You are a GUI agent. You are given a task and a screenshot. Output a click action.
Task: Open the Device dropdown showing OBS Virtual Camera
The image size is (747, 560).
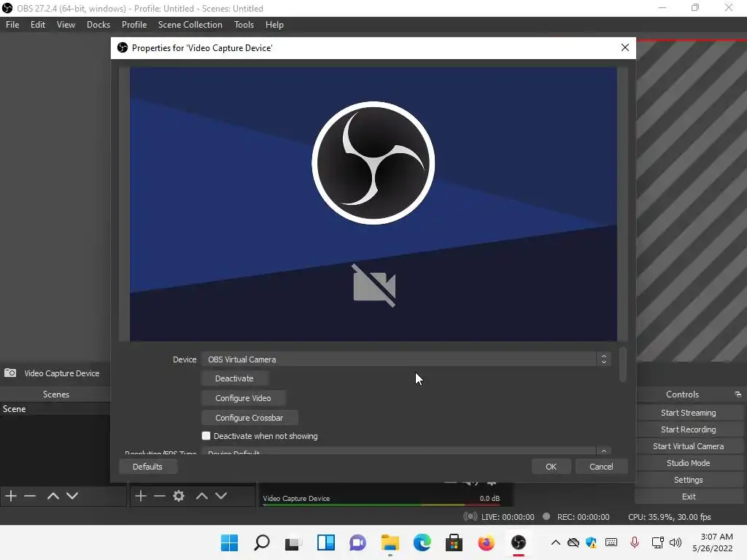[x=406, y=359]
